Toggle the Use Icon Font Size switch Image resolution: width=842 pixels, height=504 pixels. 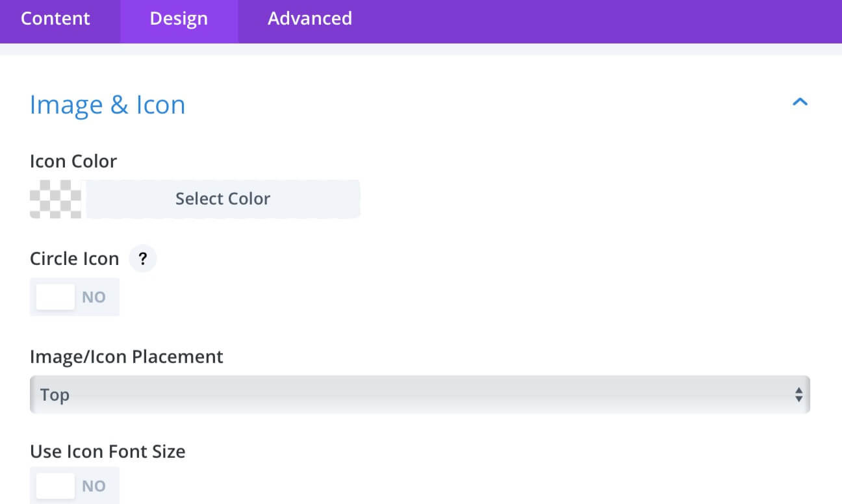(75, 486)
